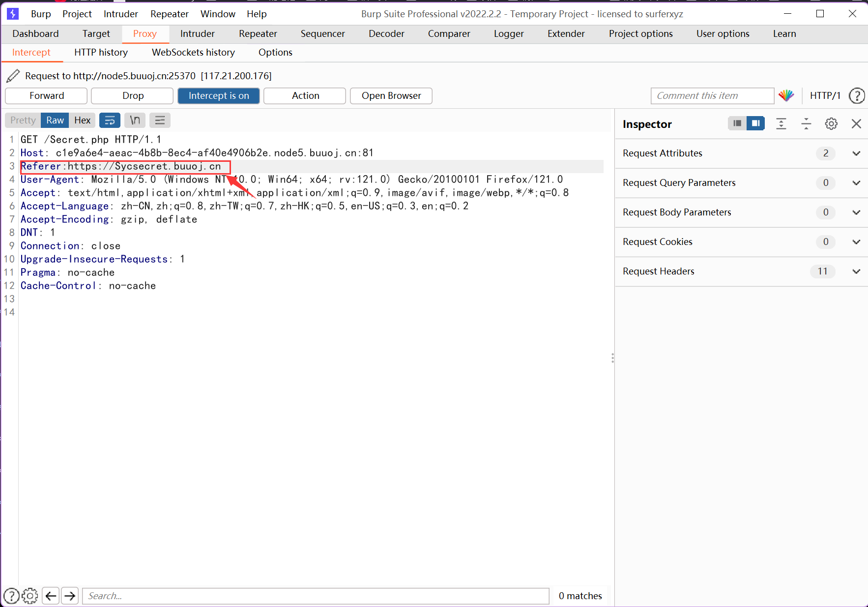
Task: Click the Search input field
Action: click(x=316, y=596)
